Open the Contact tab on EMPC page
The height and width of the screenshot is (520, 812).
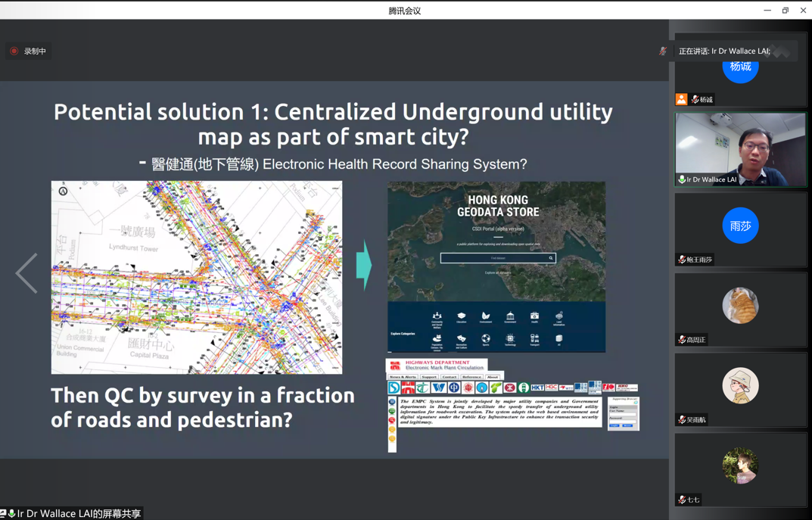pyautogui.click(x=450, y=377)
